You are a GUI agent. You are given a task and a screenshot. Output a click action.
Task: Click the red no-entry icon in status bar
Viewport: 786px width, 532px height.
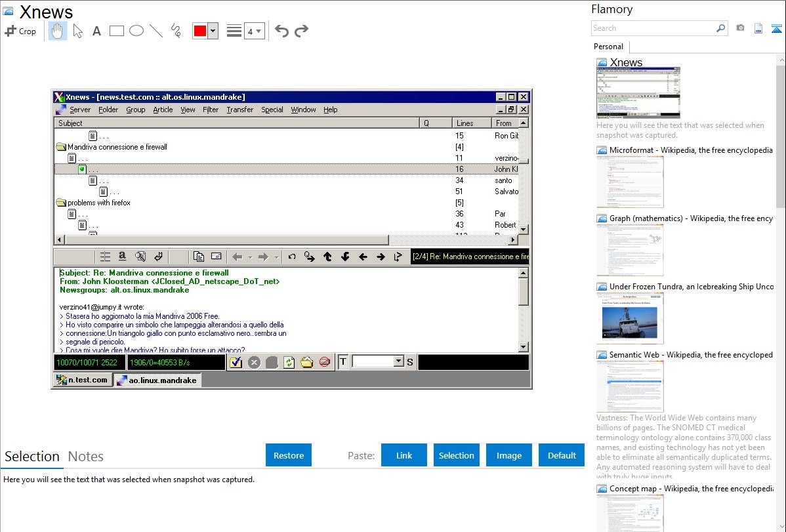[x=324, y=362]
